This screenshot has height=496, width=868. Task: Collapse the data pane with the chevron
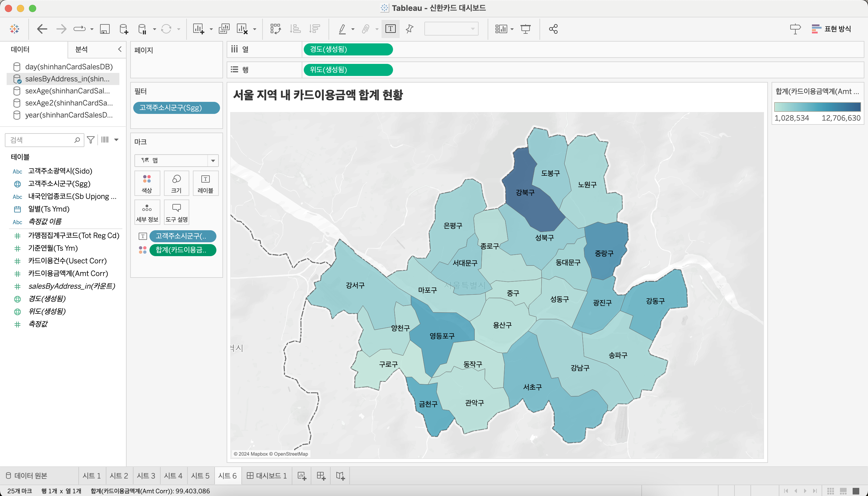point(120,49)
